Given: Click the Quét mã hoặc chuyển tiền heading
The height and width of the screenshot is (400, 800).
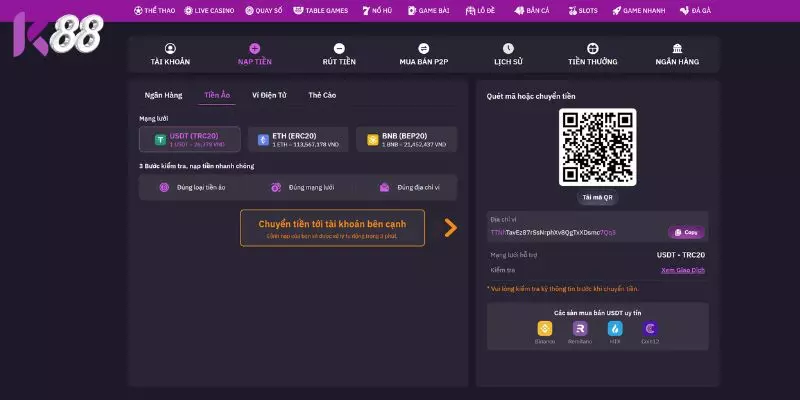Looking at the screenshot, I should point(531,96).
